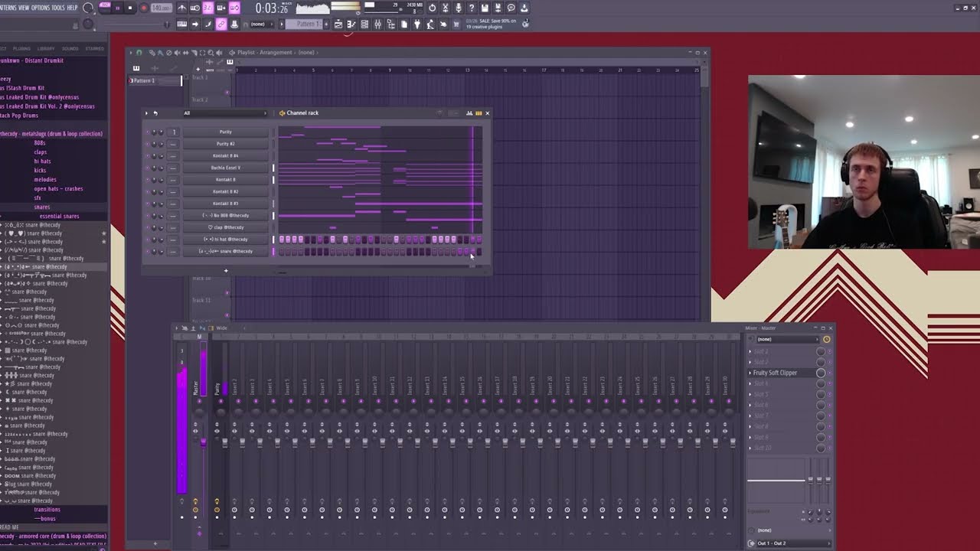Viewport: 980px width, 551px height.
Task: Click the microphone one-click recording icon
Action: [459, 8]
